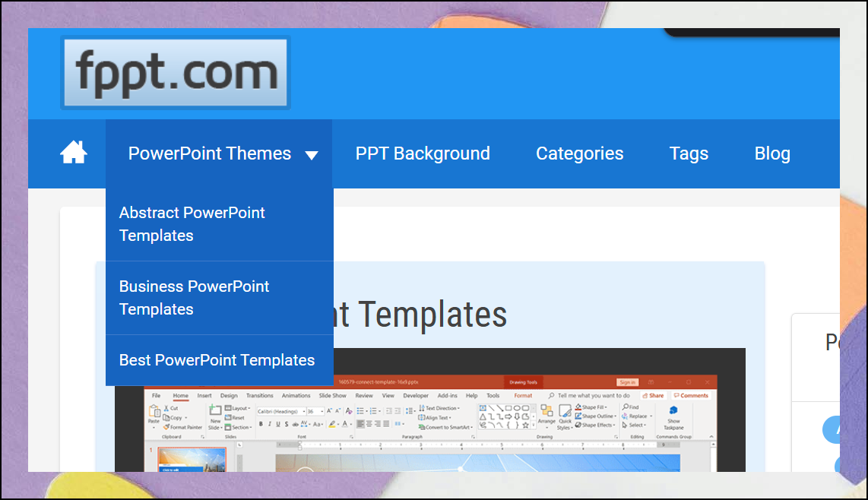
Task: Open the Select dropdown in Editing group
Action: tap(634, 425)
